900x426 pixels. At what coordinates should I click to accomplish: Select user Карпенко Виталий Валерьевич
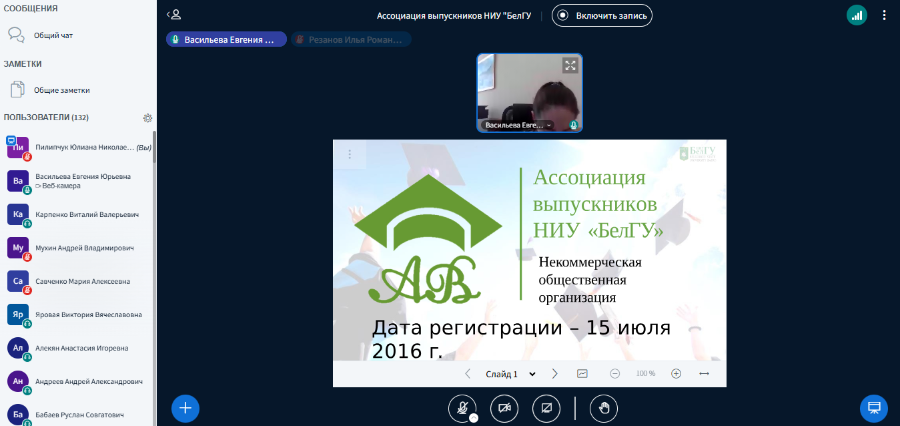pyautogui.click(x=79, y=214)
